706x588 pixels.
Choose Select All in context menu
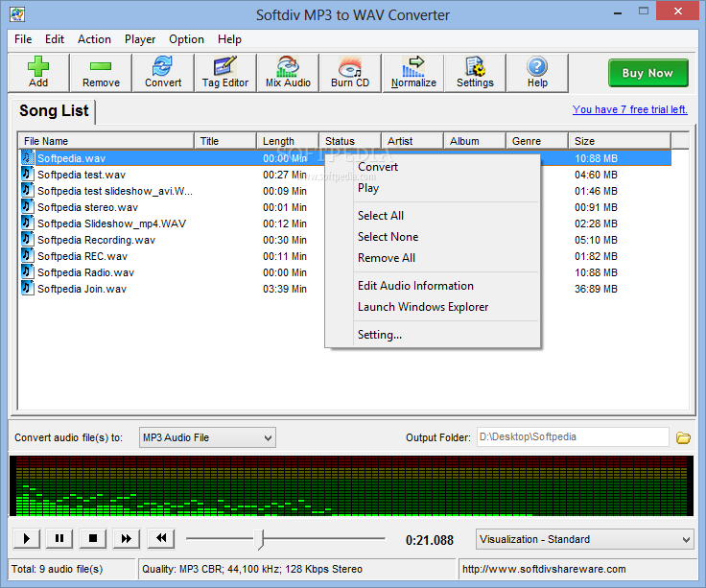433,215
